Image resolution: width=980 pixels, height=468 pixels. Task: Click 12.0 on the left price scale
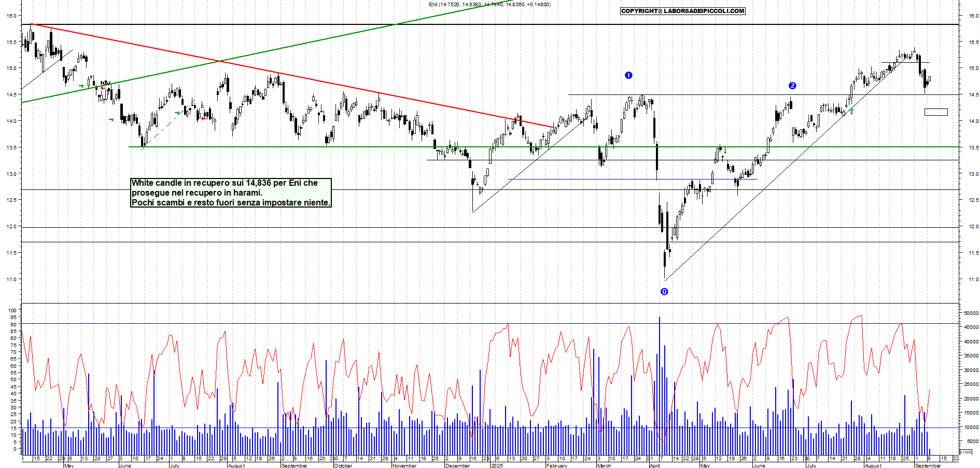[11, 226]
